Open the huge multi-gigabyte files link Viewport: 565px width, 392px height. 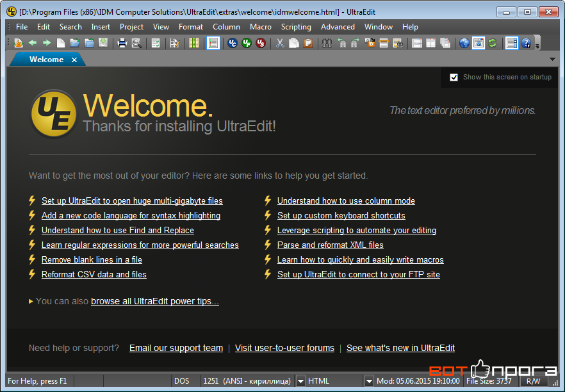click(132, 201)
